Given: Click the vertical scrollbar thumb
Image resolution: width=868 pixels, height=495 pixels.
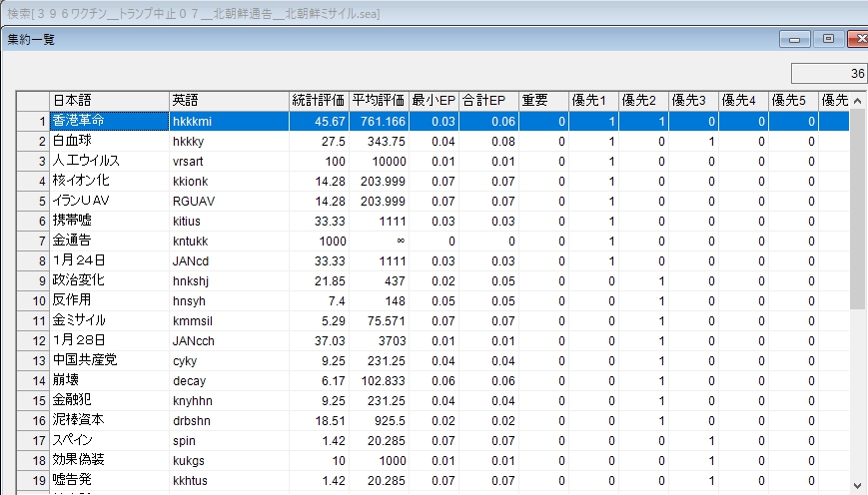Looking at the screenshot, I should point(858,210).
